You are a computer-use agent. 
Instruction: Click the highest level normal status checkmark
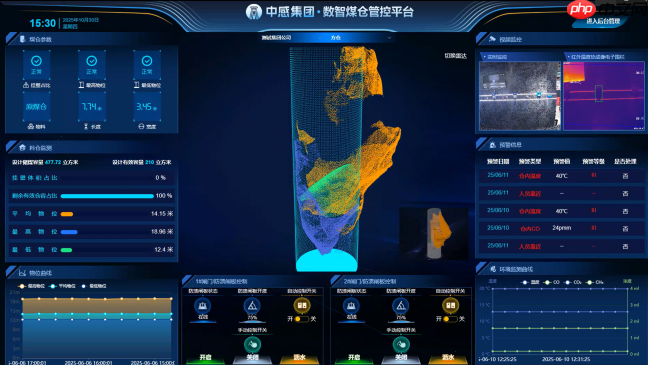coord(92,61)
